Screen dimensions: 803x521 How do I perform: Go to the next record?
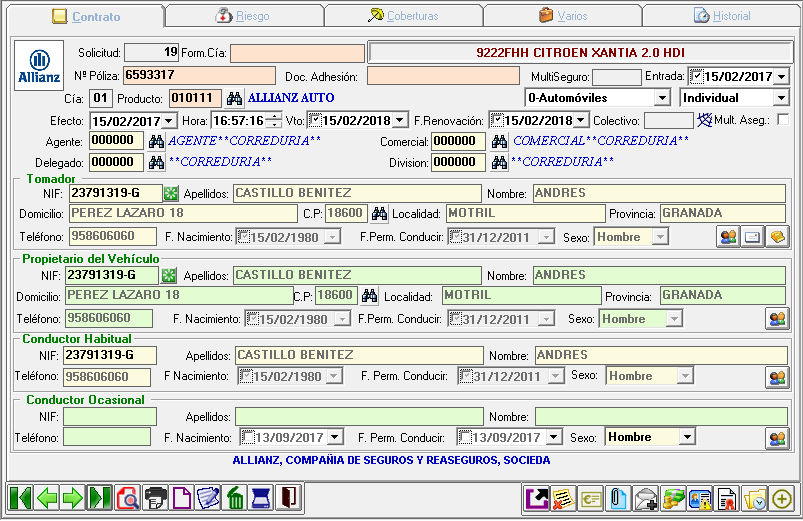[x=73, y=498]
